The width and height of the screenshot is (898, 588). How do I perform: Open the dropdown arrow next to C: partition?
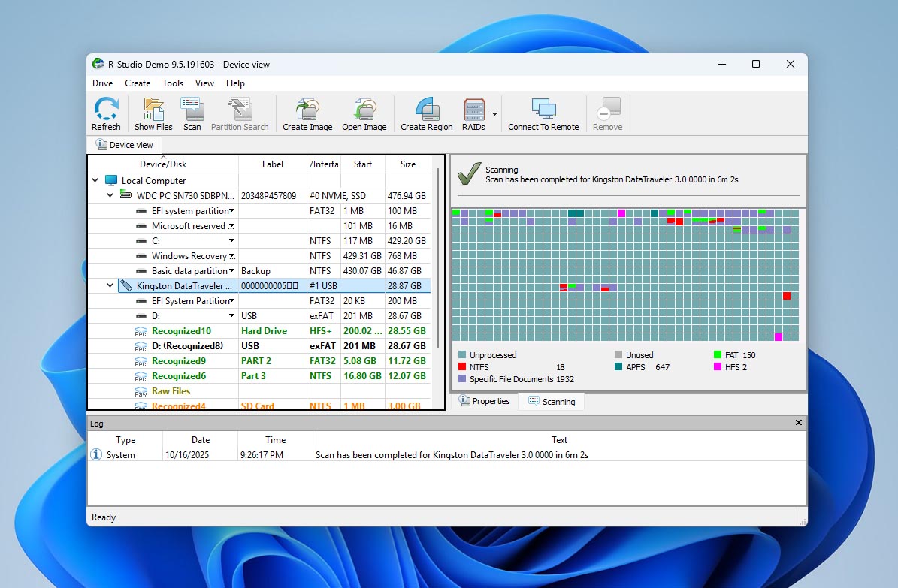(232, 241)
